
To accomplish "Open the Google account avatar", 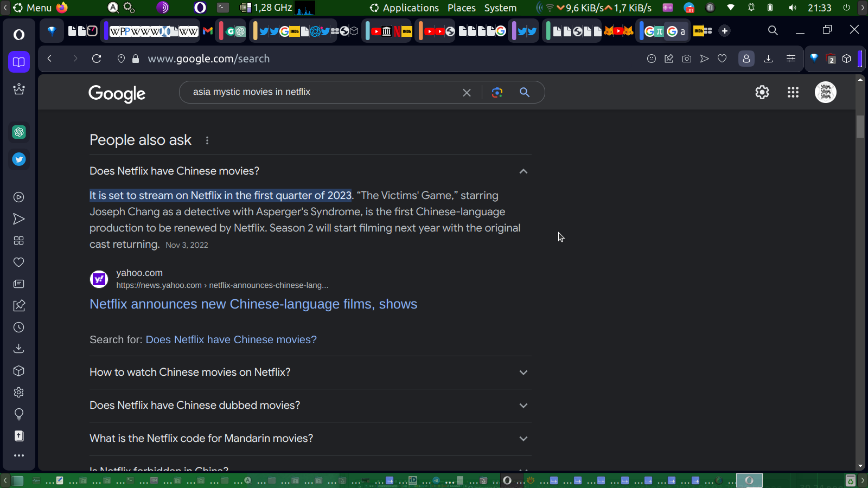I will [x=826, y=92].
